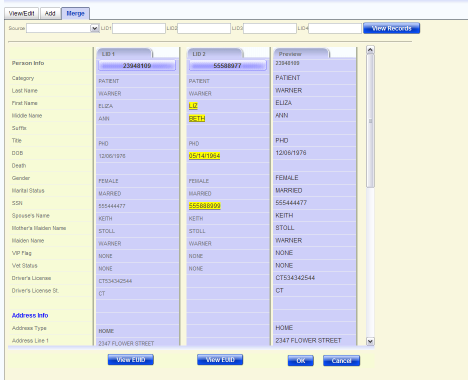Click the LID1 input field

tap(139, 28)
